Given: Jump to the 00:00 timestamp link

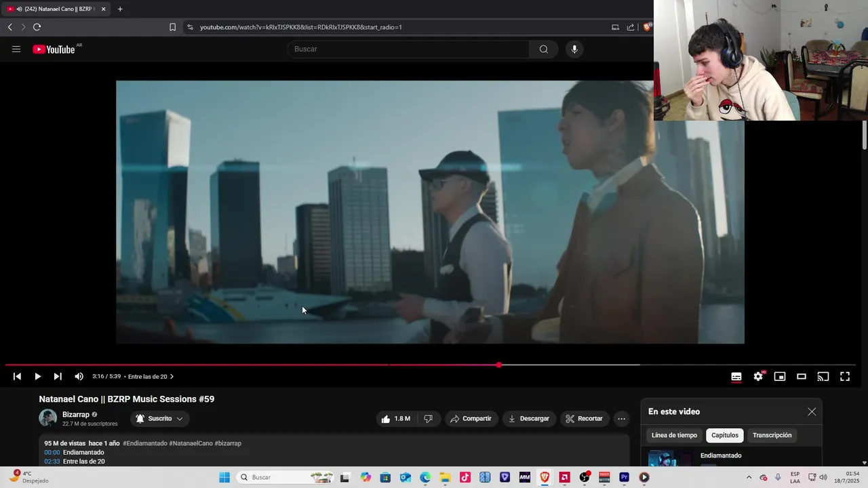Looking at the screenshot, I should pos(52,452).
